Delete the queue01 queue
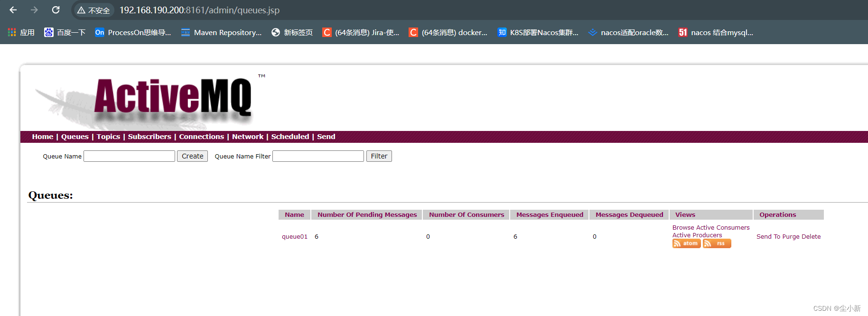The height and width of the screenshot is (316, 868). click(x=811, y=237)
